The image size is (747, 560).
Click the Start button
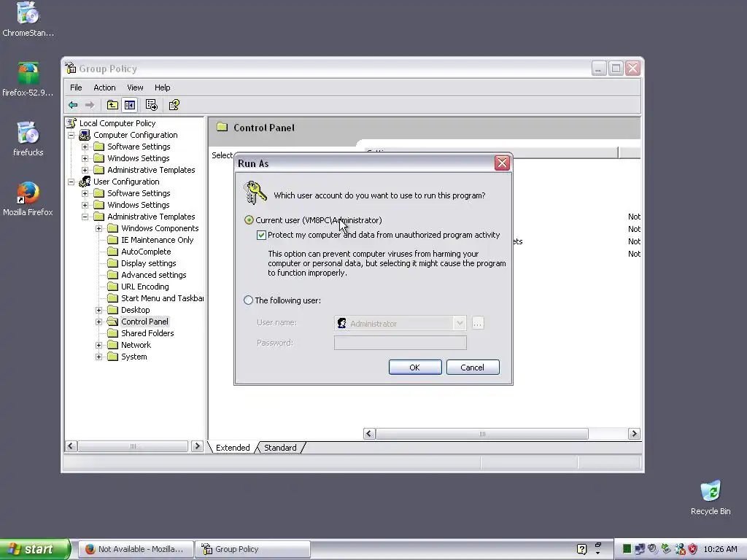pyautogui.click(x=34, y=549)
